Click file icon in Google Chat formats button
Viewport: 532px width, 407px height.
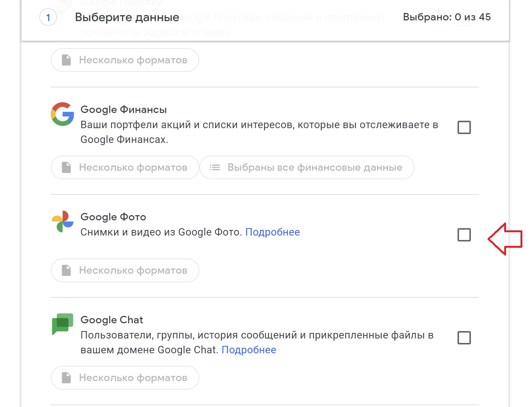coord(66,378)
